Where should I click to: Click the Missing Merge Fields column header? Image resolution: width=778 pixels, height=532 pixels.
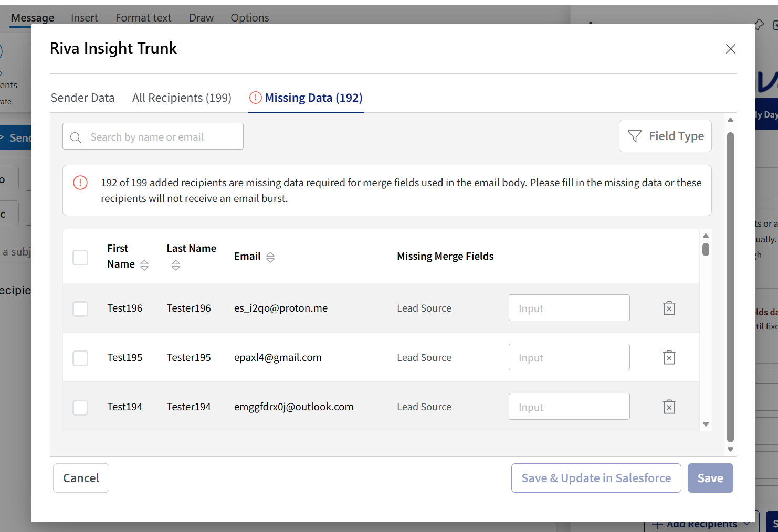[445, 256]
